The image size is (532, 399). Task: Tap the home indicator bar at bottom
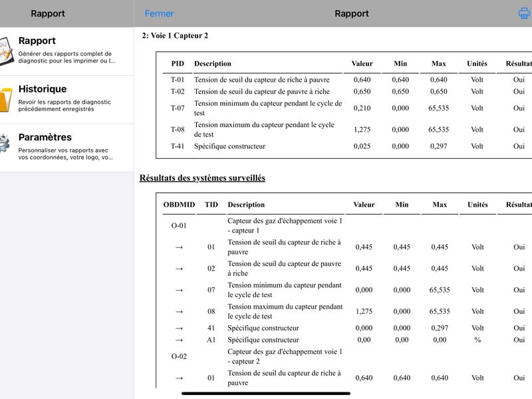click(x=265, y=394)
